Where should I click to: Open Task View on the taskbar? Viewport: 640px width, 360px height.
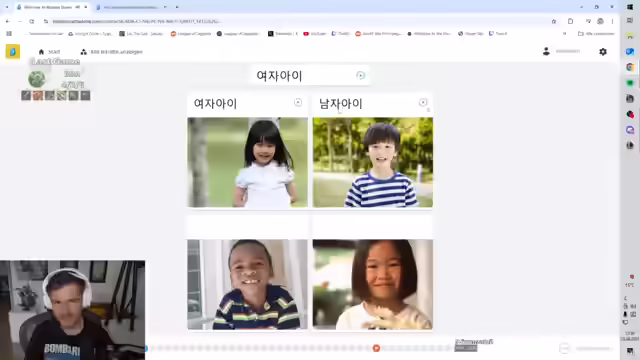[630, 20]
